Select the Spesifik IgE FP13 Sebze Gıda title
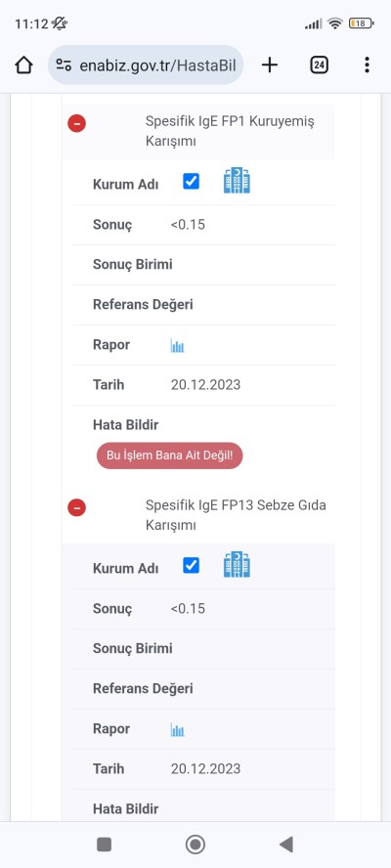Screen dimensions: 391x868 [x=236, y=515]
